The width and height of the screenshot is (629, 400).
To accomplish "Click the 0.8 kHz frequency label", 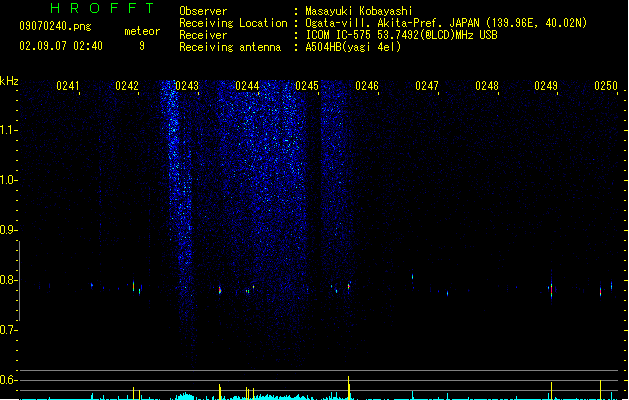I will tap(8, 280).
